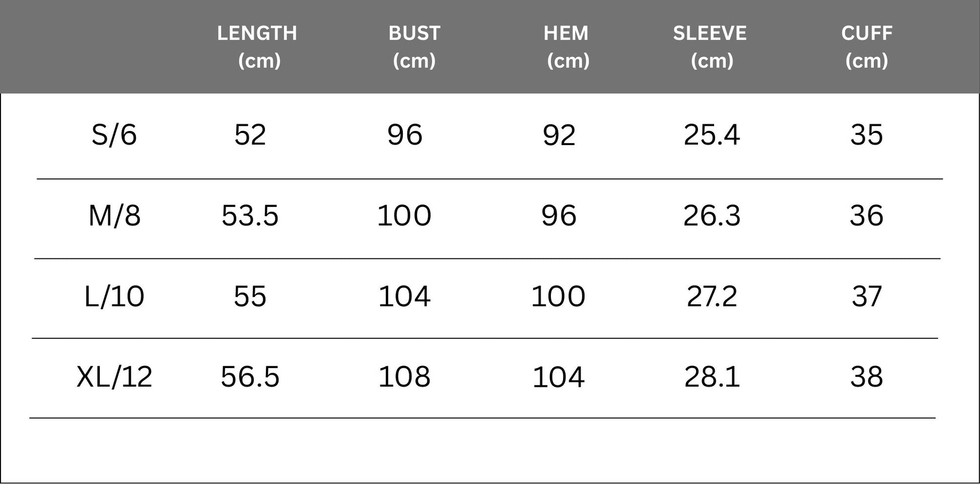
Task: Click the M/8 size label
Action: pos(114,216)
